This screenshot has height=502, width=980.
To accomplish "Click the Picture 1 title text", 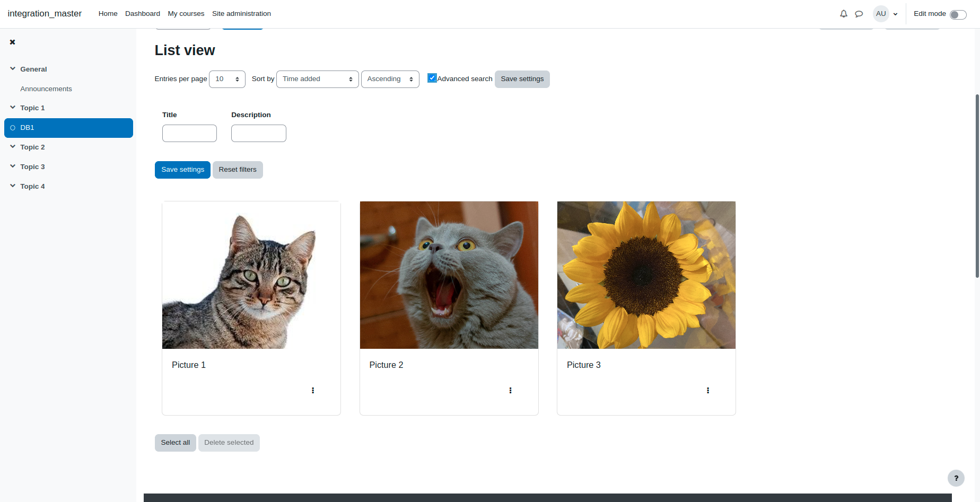I will pyautogui.click(x=189, y=365).
